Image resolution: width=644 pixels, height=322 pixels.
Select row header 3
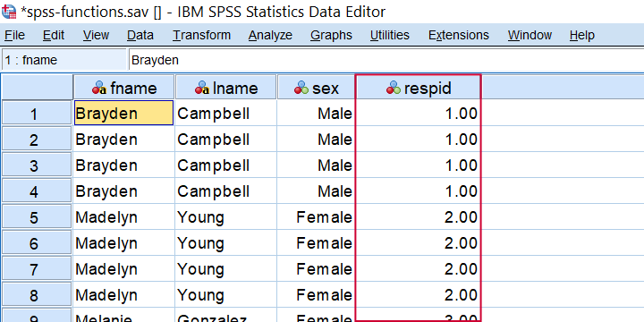tap(37, 165)
